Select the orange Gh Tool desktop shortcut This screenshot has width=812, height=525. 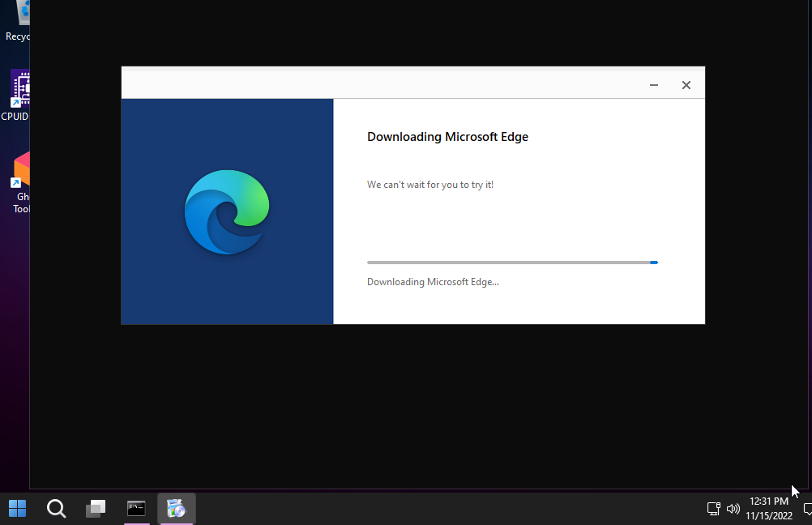[19, 183]
